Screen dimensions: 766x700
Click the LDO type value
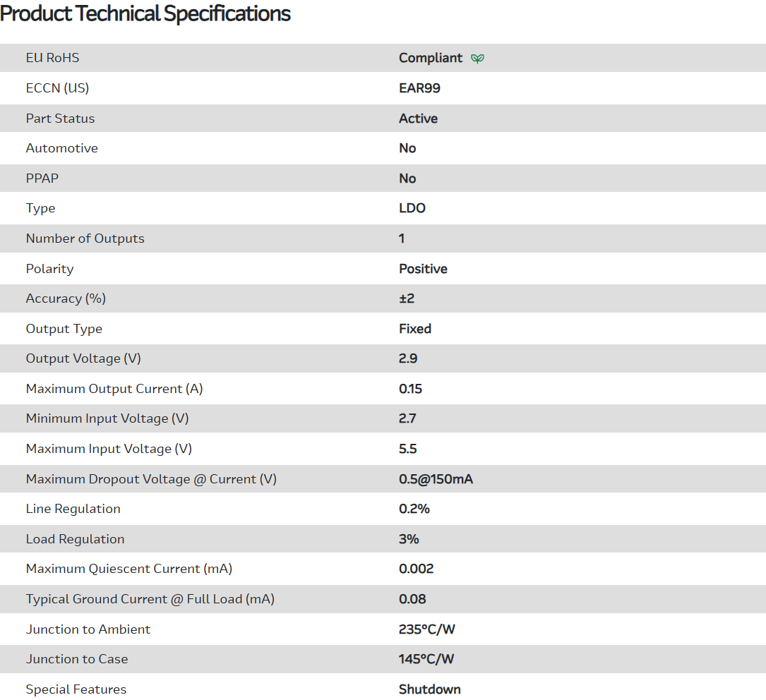pyautogui.click(x=412, y=208)
